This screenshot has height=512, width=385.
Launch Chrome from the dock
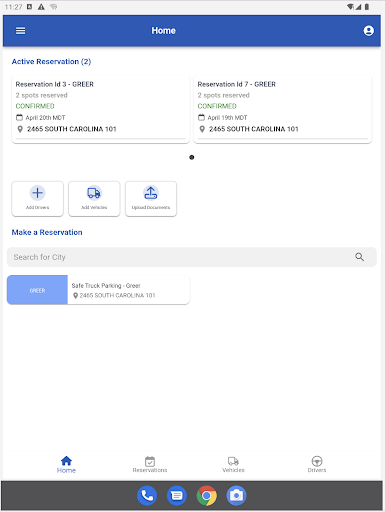click(x=207, y=496)
